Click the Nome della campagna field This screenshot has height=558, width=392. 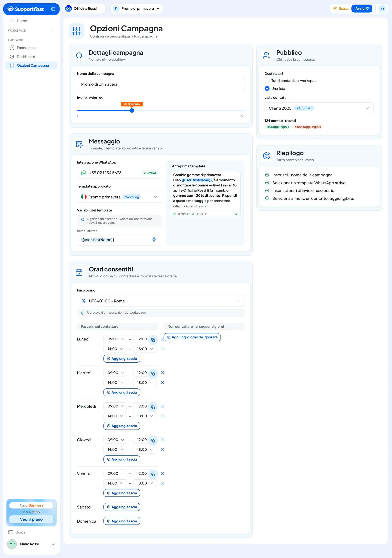click(x=161, y=84)
